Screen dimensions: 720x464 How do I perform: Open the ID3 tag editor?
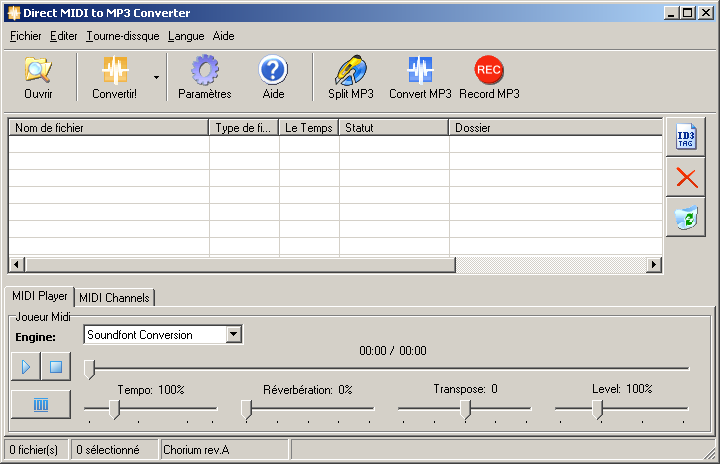coord(686,137)
